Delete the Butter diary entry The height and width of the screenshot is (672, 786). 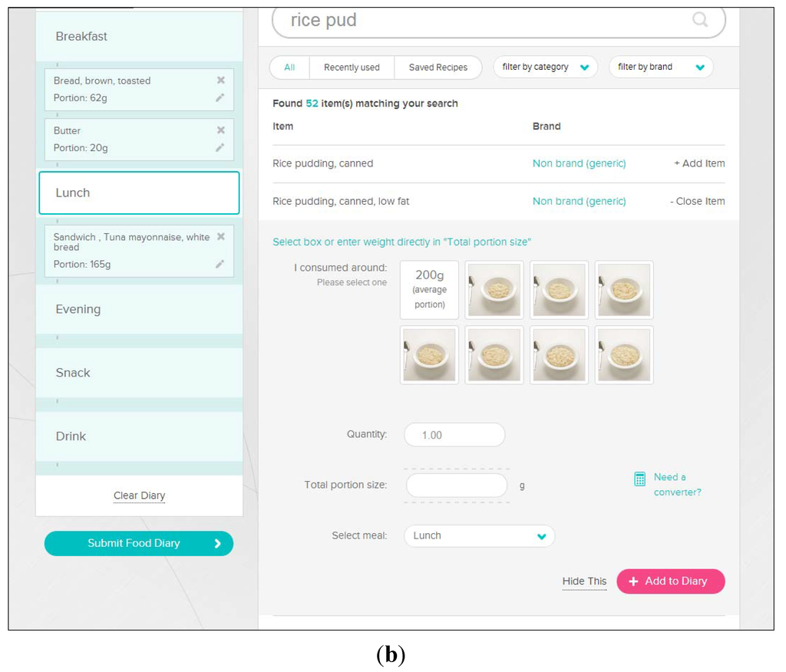(x=221, y=130)
